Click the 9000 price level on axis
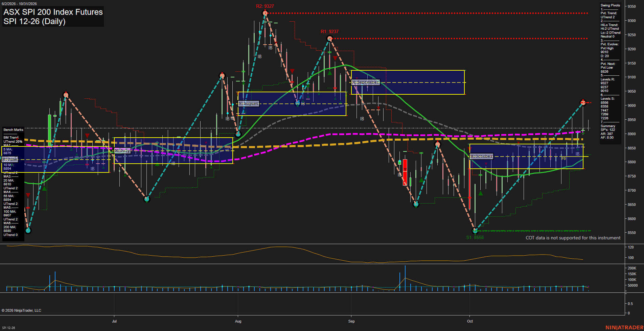The height and width of the screenshot is (331, 644). click(x=631, y=105)
